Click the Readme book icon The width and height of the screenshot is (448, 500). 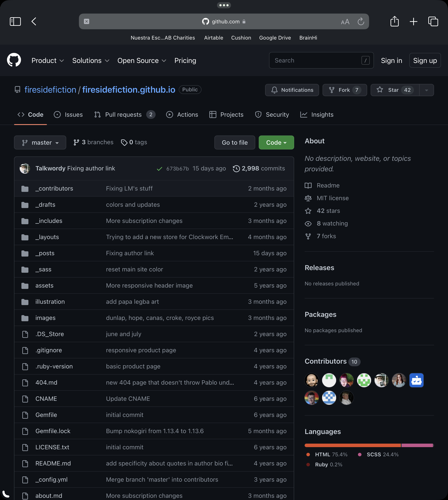point(308,185)
